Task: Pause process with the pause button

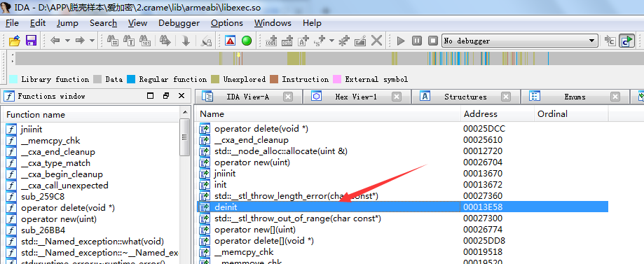Action: 417,41
